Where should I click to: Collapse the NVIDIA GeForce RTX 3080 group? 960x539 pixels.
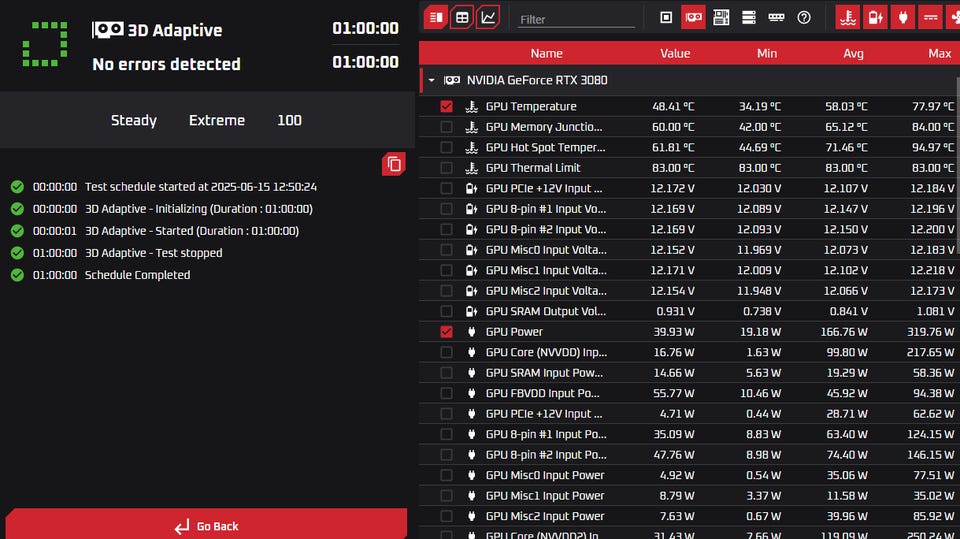click(432, 80)
